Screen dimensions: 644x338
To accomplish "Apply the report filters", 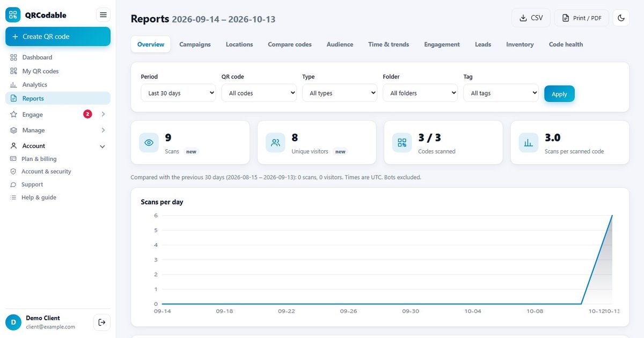I will [x=559, y=94].
